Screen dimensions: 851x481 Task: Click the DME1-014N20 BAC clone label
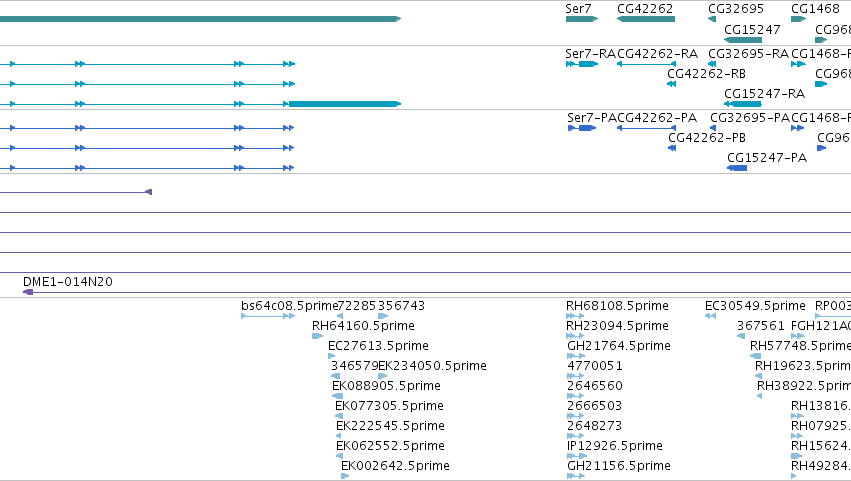pos(68,282)
